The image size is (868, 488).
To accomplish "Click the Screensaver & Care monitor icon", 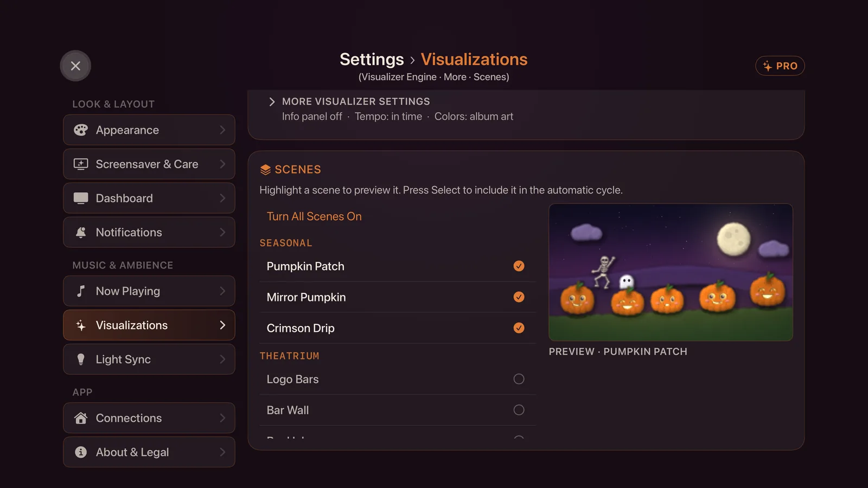I will coord(81,164).
